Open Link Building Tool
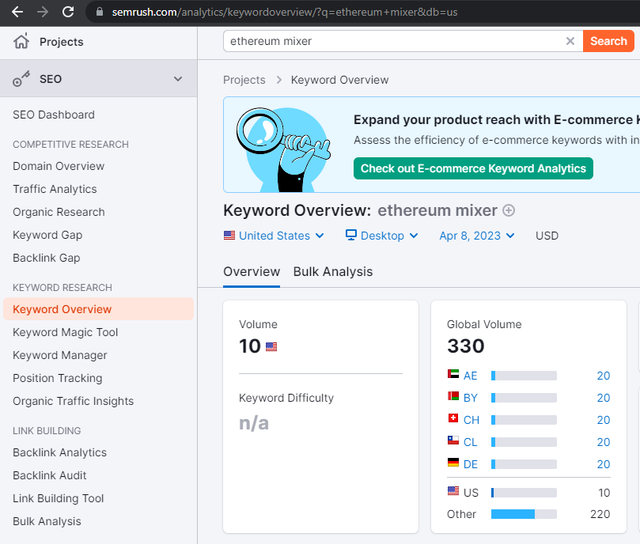This screenshot has width=640, height=544. [58, 498]
